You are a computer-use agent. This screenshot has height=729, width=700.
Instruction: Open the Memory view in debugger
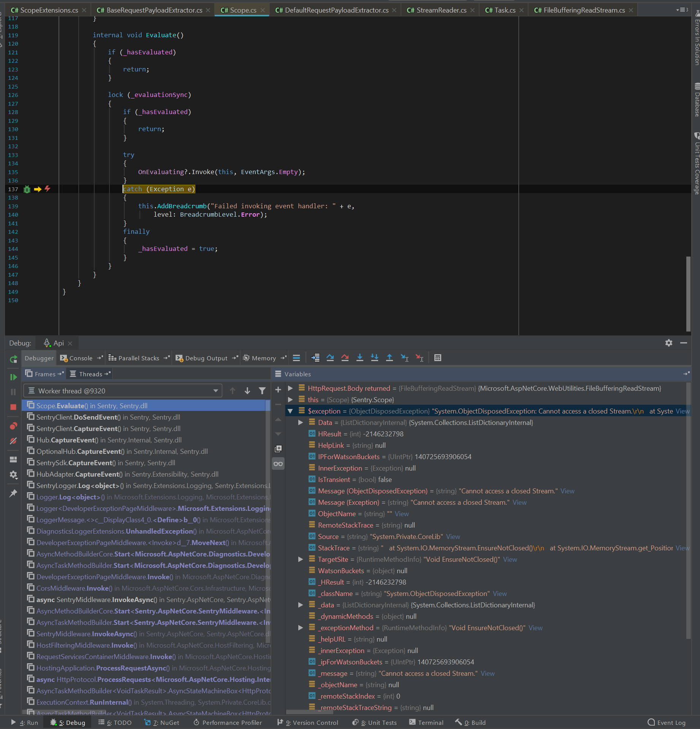[x=264, y=358]
